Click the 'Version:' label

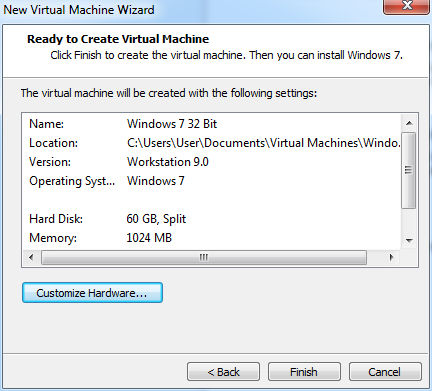50,162
